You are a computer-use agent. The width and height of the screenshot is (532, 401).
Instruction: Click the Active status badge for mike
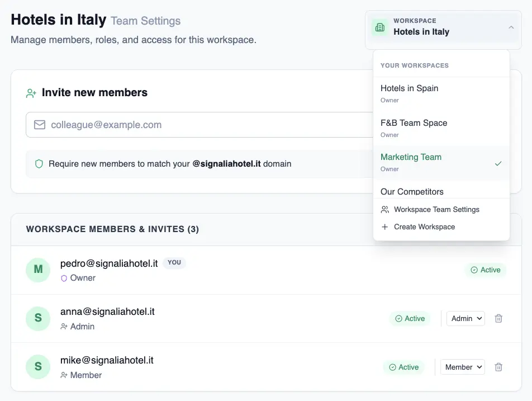[x=403, y=367]
